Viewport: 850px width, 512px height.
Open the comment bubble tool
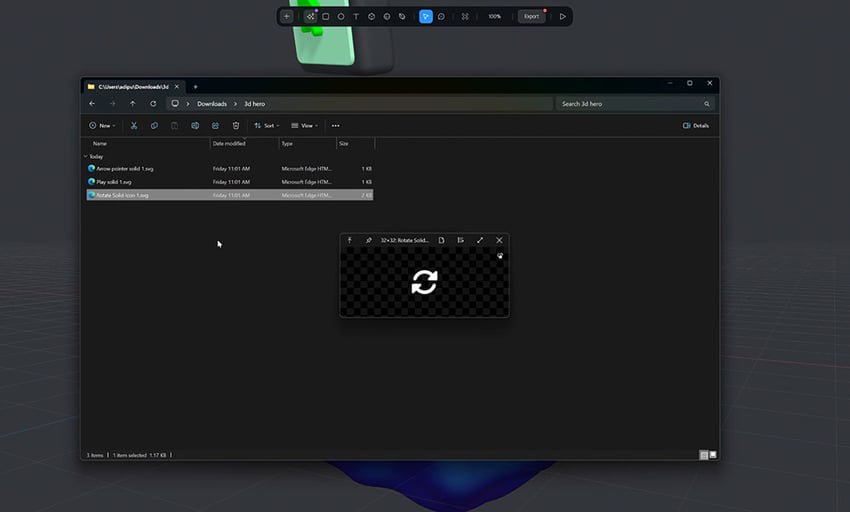click(441, 16)
